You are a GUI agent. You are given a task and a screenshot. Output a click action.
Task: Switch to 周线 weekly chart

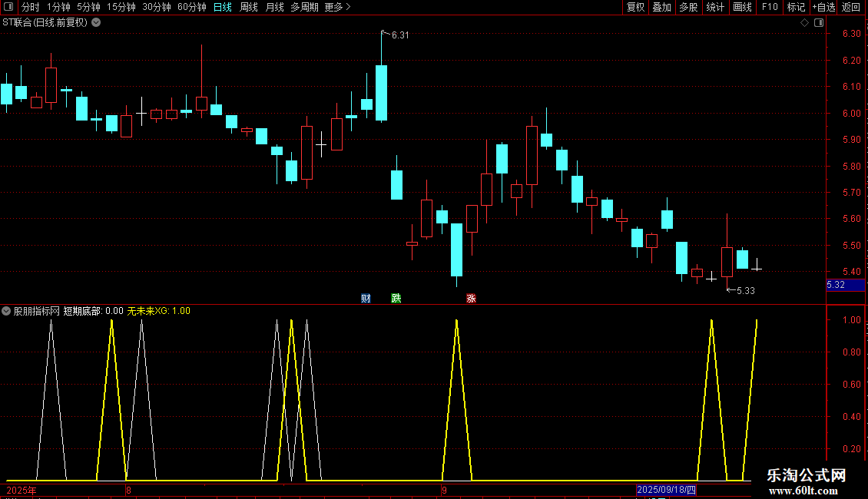coord(249,7)
